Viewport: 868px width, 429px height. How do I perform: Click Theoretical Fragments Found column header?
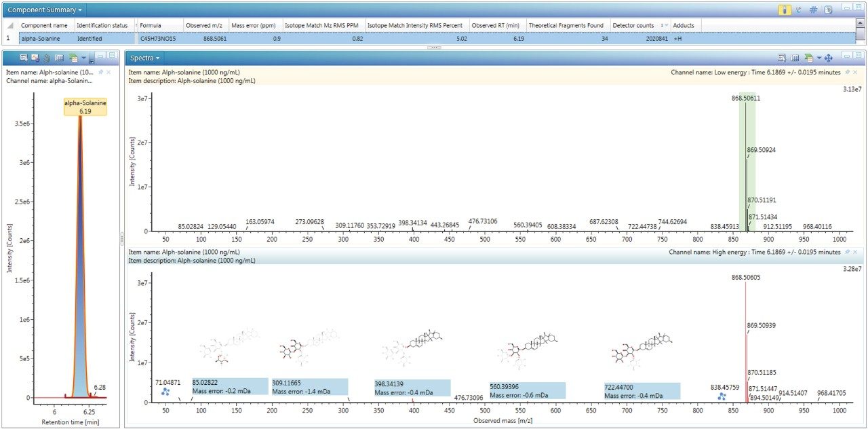pyautogui.click(x=568, y=25)
